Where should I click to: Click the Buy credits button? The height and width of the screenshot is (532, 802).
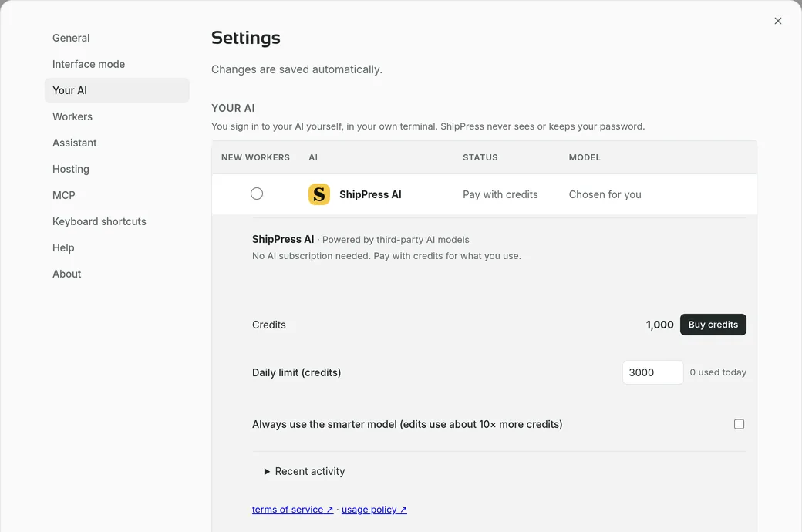point(713,325)
